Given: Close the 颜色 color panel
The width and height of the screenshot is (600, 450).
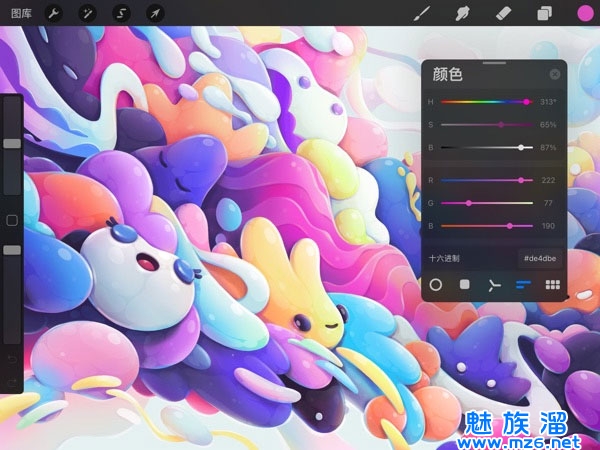Looking at the screenshot, I should point(554,74).
